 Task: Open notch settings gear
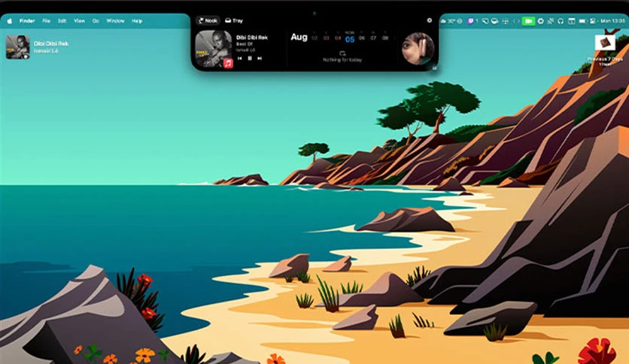coord(429,20)
